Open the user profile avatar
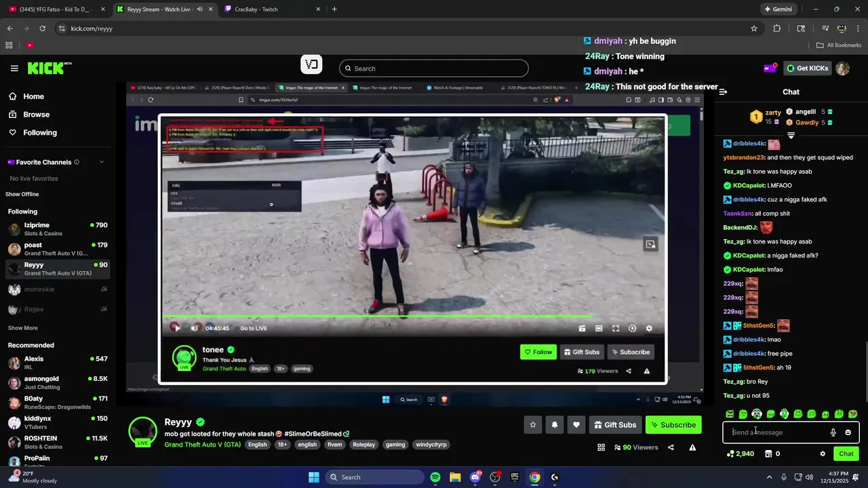Screen dimensions: 868x488 point(843,68)
